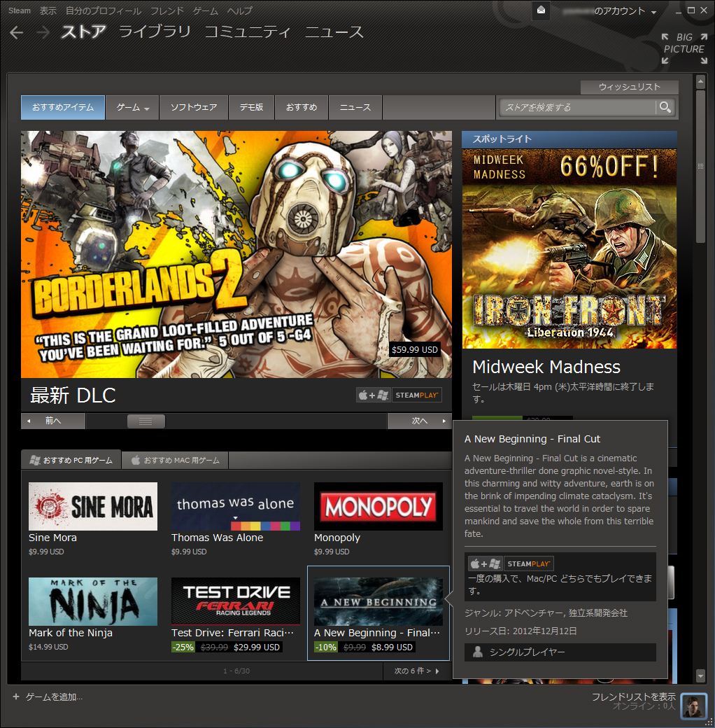Open the ゲーム menu in the menu bar
Viewport: 715px width, 728px height.
click(206, 10)
